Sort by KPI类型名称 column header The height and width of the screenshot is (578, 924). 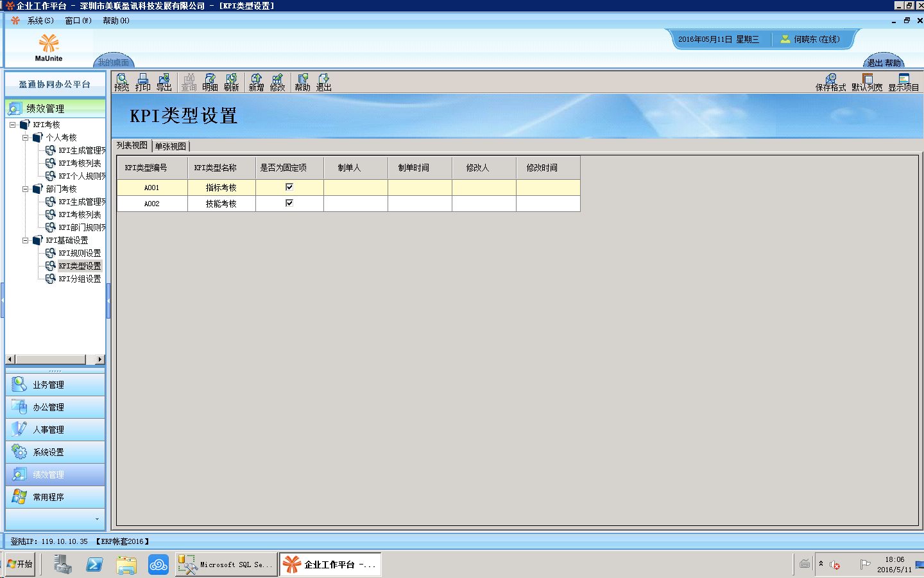tap(221, 168)
